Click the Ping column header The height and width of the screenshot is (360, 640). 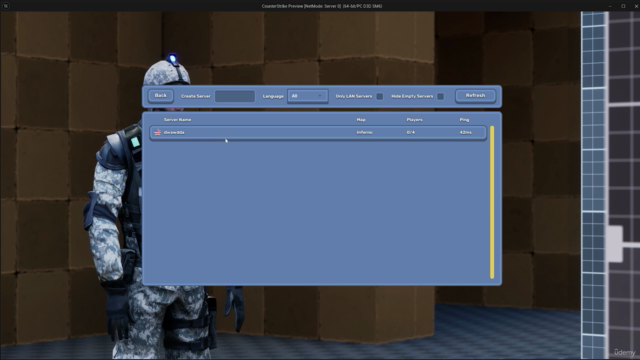[464, 120]
